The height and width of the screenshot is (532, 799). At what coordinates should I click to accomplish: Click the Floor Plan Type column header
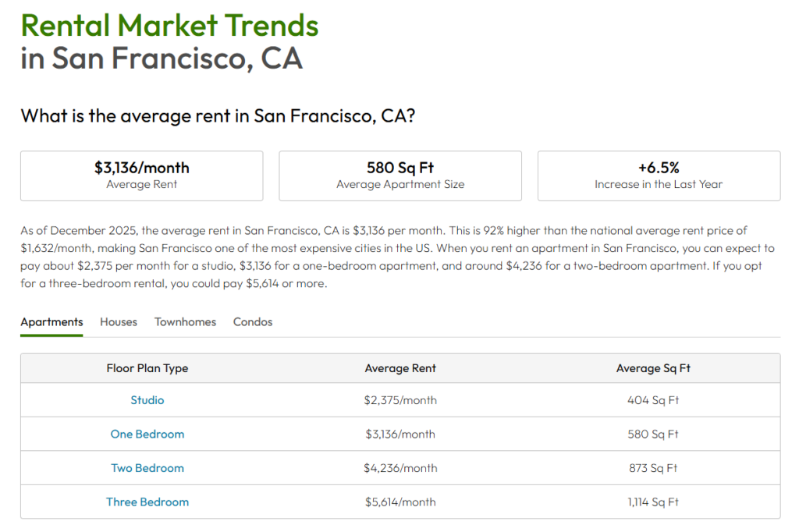pos(147,368)
